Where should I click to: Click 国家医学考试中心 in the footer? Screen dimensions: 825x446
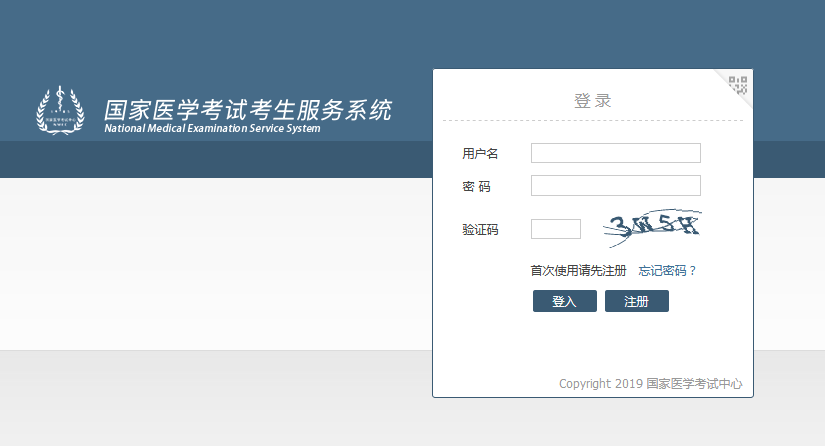tap(694, 384)
